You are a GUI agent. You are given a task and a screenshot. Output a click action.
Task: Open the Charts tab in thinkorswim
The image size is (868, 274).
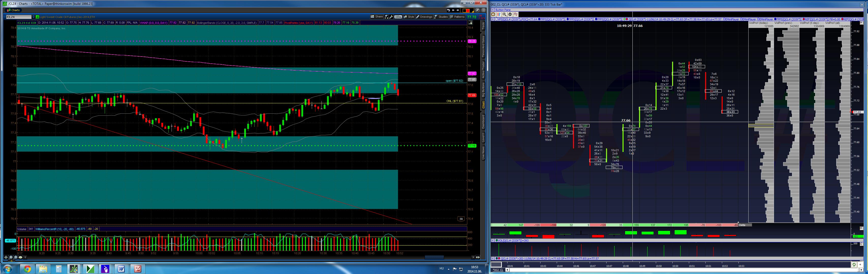click(13, 10)
